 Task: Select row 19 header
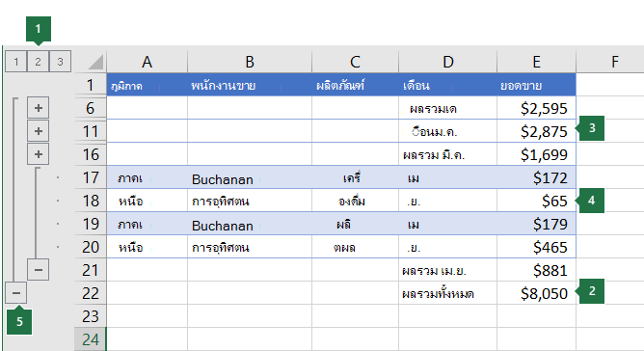[x=91, y=224]
